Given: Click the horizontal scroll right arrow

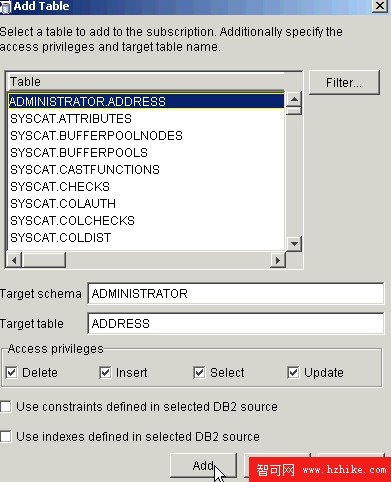Looking at the screenshot, I should pyautogui.click(x=278, y=260).
